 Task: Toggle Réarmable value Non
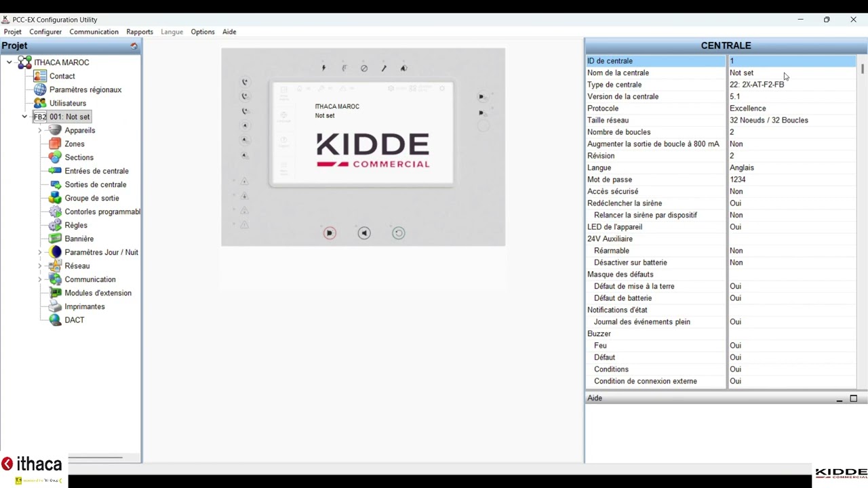click(x=792, y=251)
